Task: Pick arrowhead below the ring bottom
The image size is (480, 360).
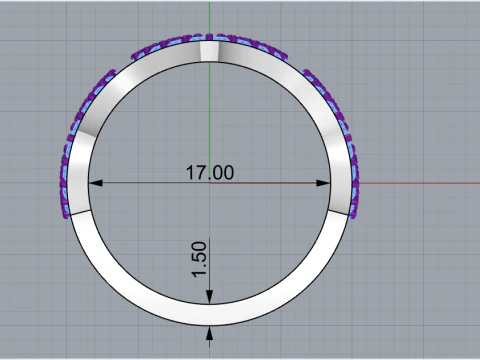Action: tap(209, 333)
